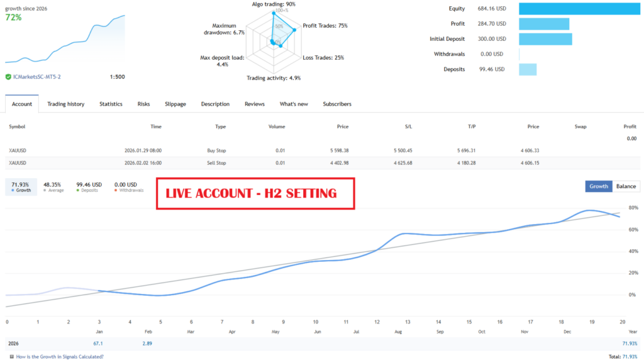Screen dimensions: 644x360
Task: Click the Profit column header
Action: [630, 127]
